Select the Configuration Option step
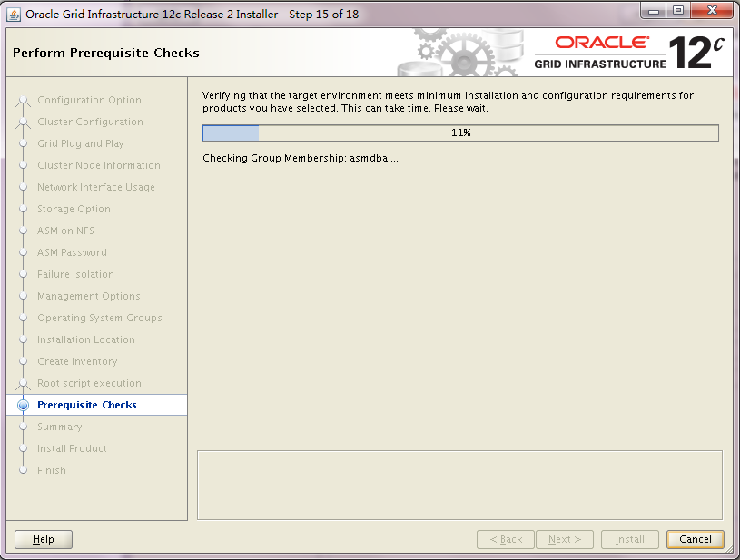The image size is (740, 560). [89, 100]
